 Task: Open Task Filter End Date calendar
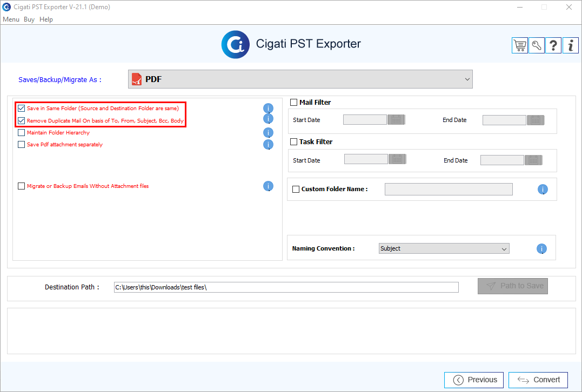(533, 160)
